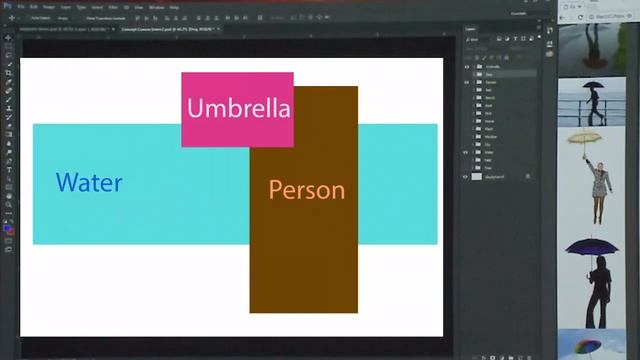Hide the Background layer

(x=465, y=177)
